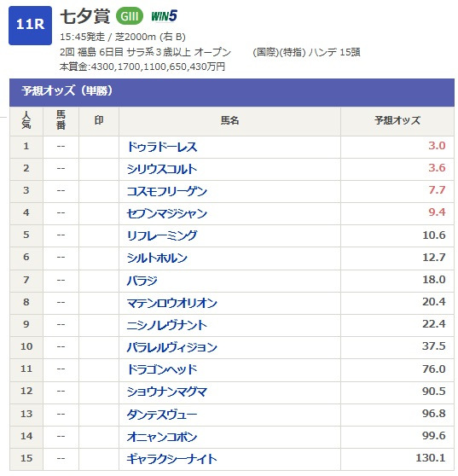Open the バラジ horse link
The height and width of the screenshot is (476, 458).
coord(142,280)
